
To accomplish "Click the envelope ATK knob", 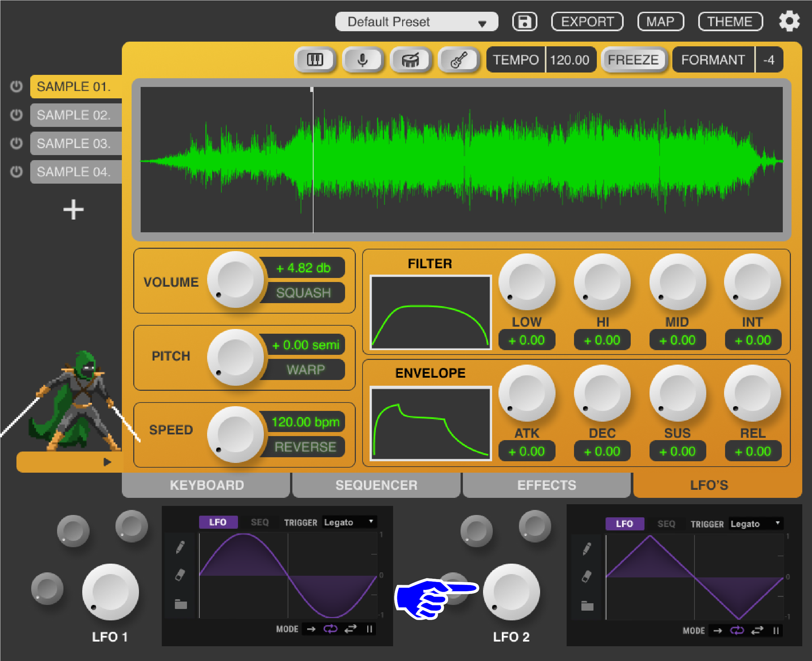I will tap(527, 393).
